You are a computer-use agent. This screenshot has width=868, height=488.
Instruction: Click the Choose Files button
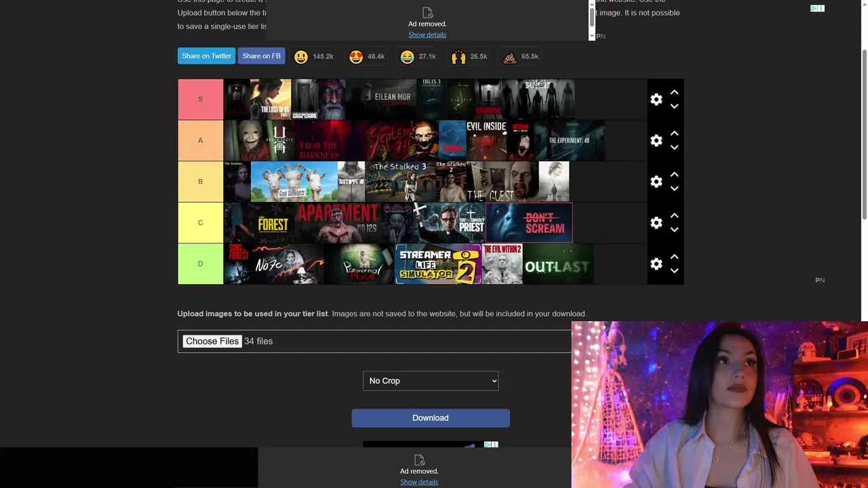[x=212, y=342]
